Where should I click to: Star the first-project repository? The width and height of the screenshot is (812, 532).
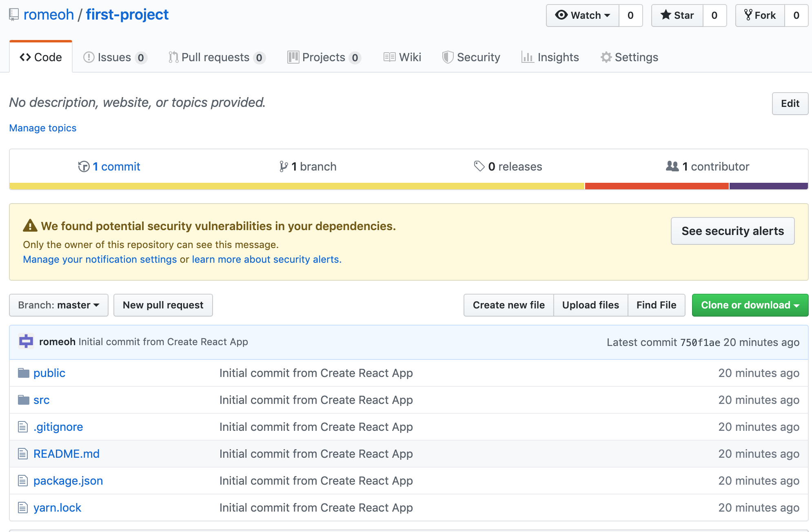[x=677, y=16]
